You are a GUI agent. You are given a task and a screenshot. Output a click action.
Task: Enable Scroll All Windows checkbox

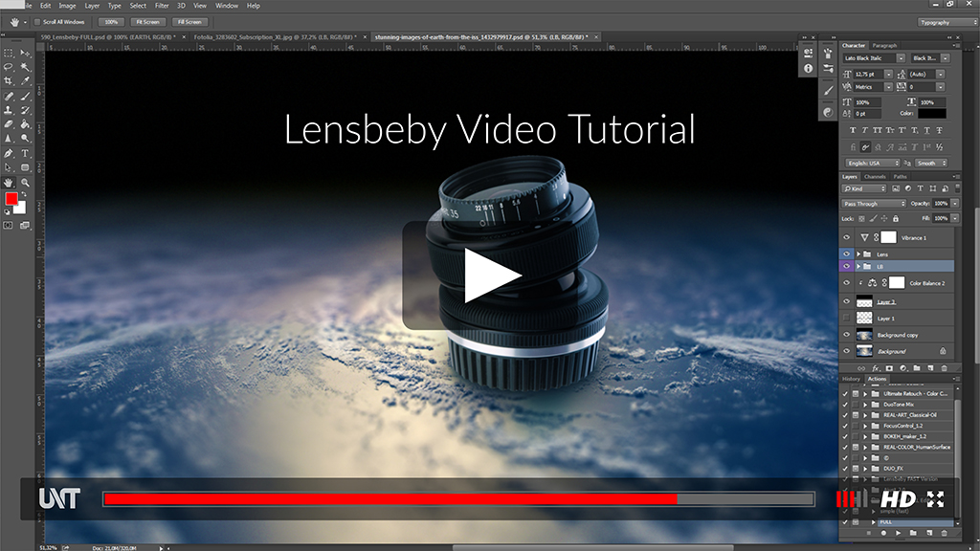point(37,22)
